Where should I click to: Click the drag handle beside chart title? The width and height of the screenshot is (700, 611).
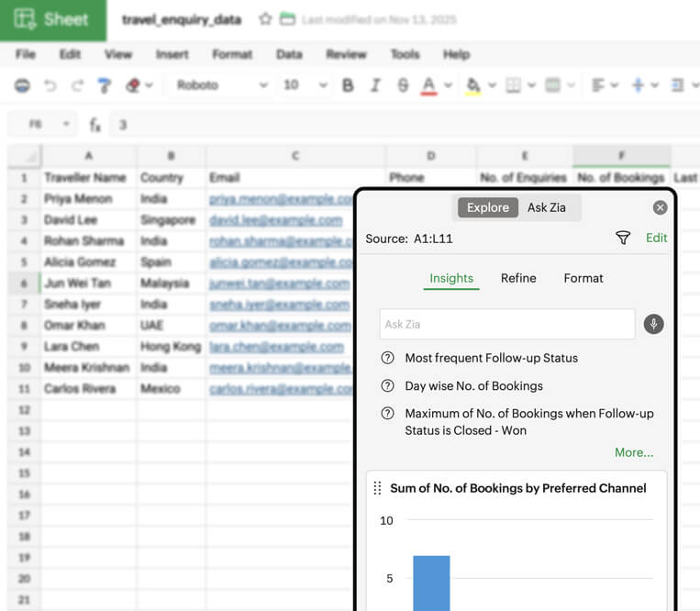[377, 488]
